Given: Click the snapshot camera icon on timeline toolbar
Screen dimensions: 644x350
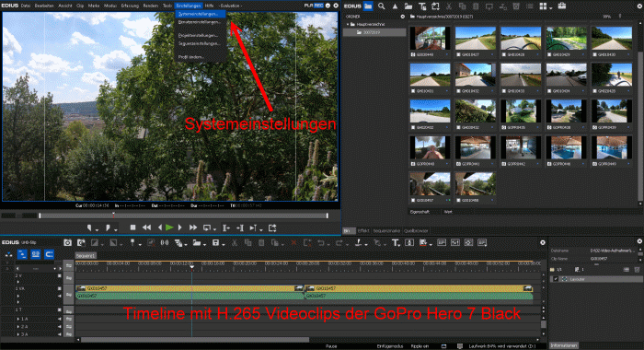Looking at the screenshot, I should pos(68,242).
